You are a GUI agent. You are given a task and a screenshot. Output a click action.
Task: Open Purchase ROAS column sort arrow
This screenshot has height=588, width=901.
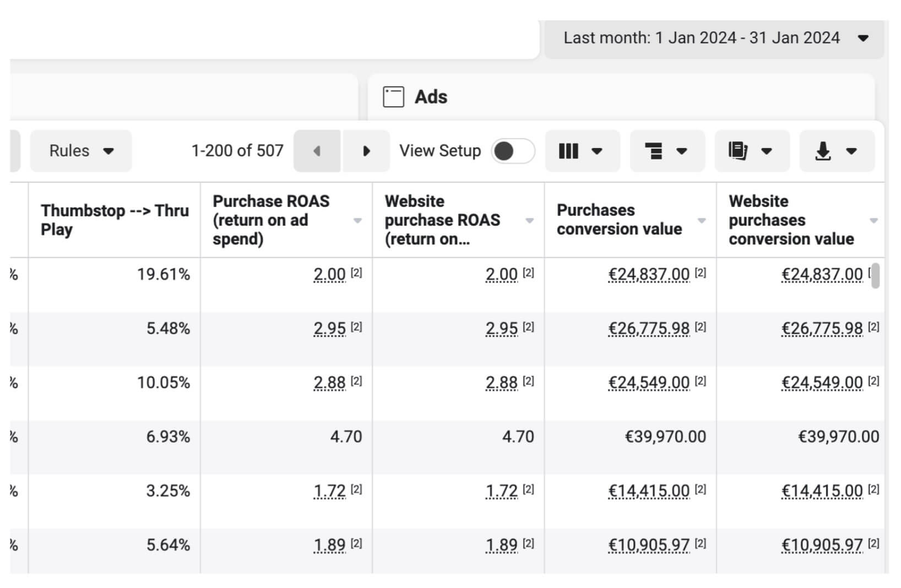pos(357,221)
